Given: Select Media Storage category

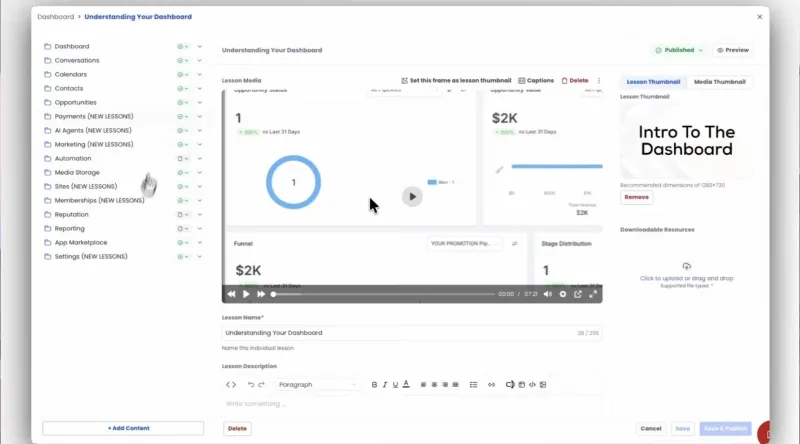Looking at the screenshot, I should [x=77, y=172].
